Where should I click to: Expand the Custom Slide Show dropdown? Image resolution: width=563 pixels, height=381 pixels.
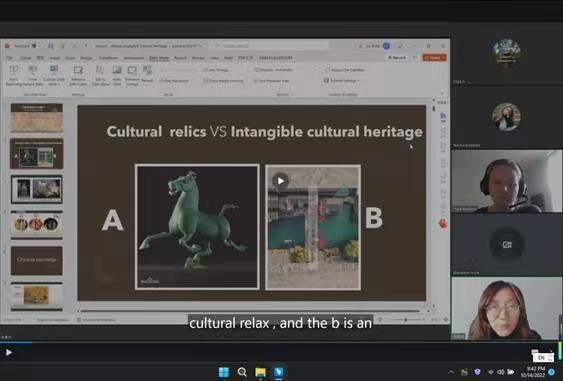point(54,75)
